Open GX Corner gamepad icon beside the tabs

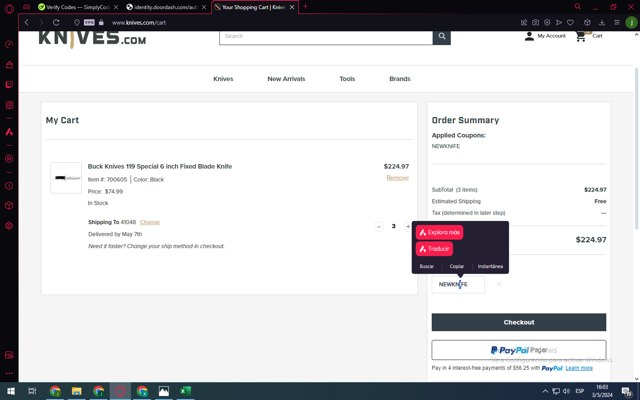point(27,7)
